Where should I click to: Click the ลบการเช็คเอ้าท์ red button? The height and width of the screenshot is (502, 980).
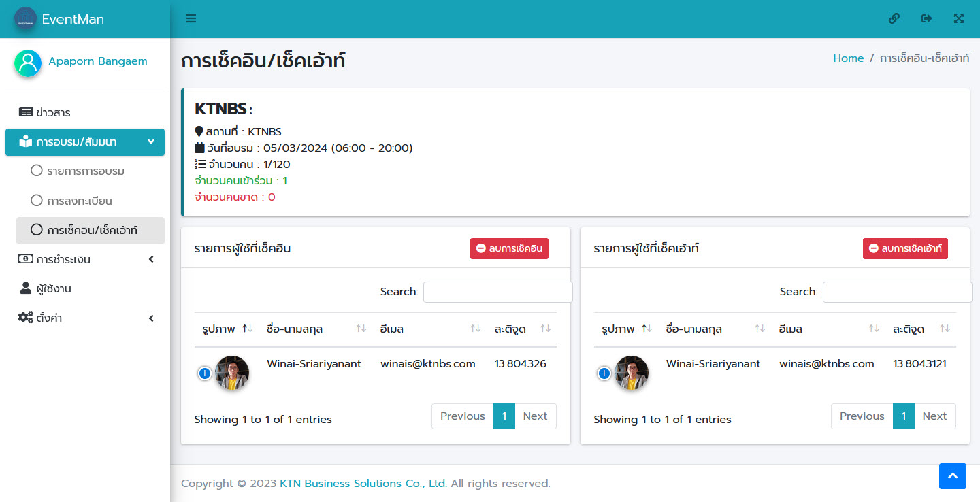pos(905,249)
